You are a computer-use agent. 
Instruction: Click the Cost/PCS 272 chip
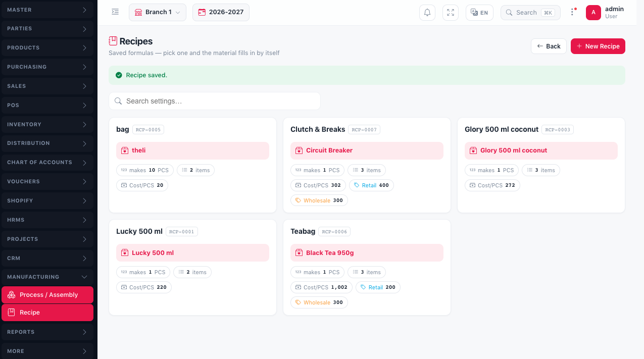(492, 185)
